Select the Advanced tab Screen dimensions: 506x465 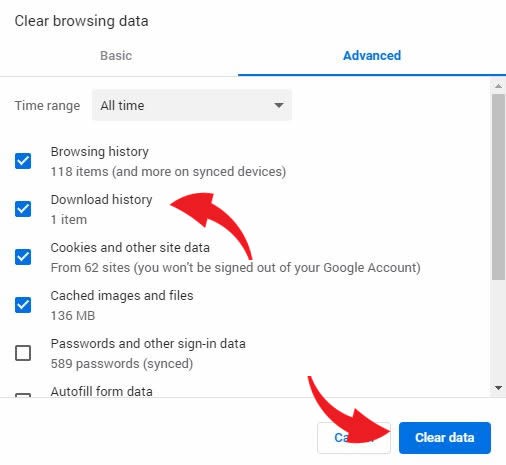click(372, 56)
